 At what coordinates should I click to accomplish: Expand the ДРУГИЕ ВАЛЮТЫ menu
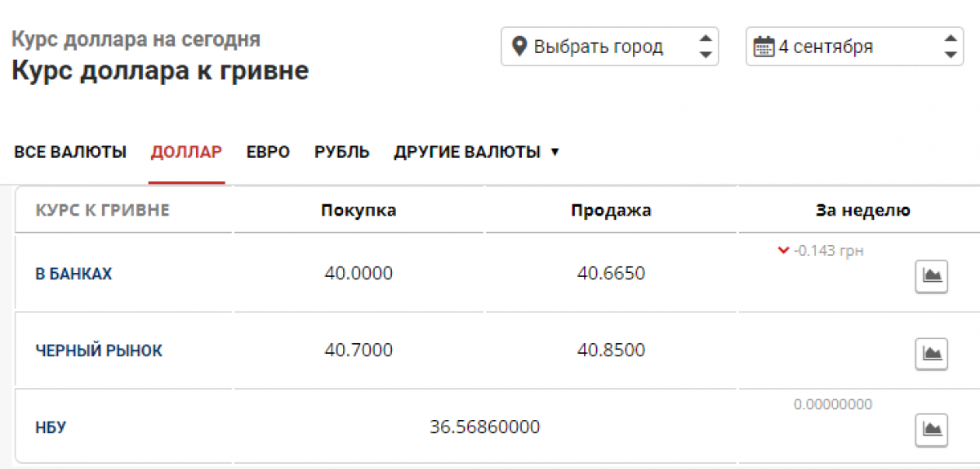tap(476, 152)
